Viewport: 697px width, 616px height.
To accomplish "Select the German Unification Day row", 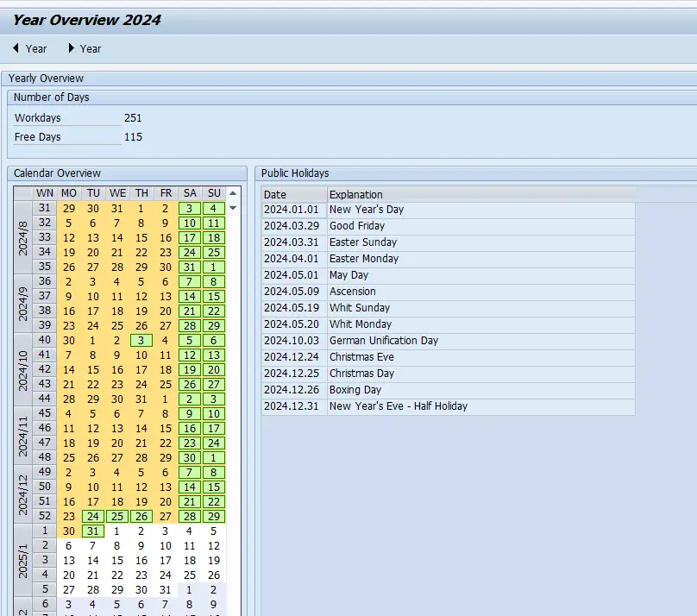I will pyautogui.click(x=384, y=341).
